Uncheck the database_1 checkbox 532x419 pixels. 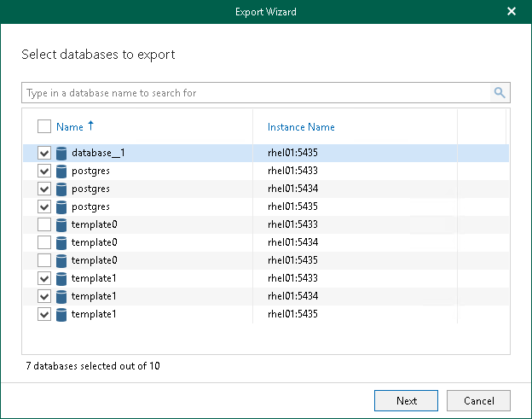tap(44, 154)
